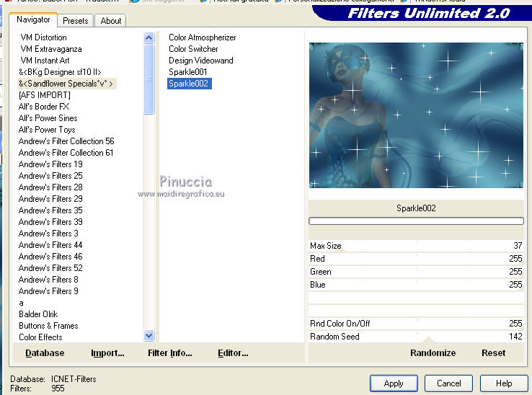The image size is (532, 395).
Task: Click the filter list scroll up arrow
Action: [148, 37]
